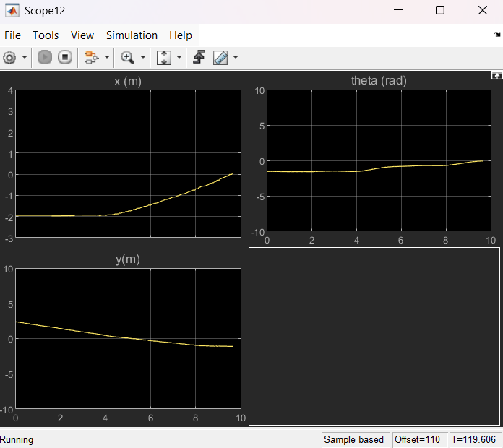Enable Cursor Measurements ruler icon

click(x=220, y=58)
